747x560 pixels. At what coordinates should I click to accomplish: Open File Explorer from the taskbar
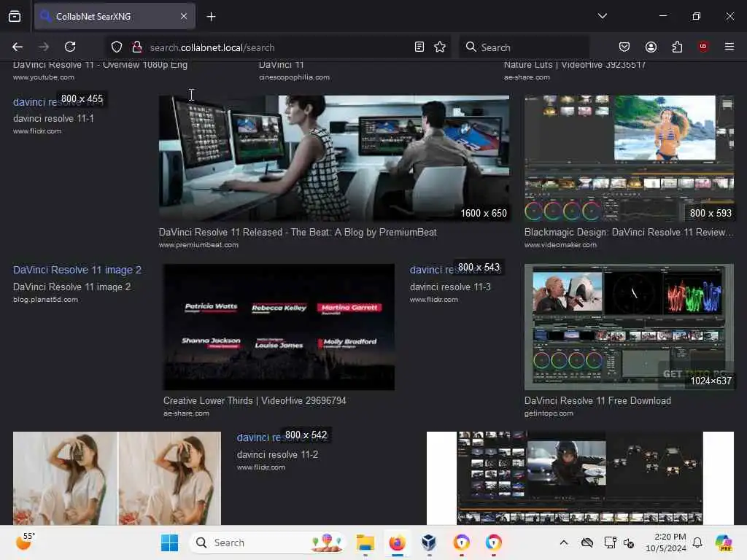coord(365,542)
